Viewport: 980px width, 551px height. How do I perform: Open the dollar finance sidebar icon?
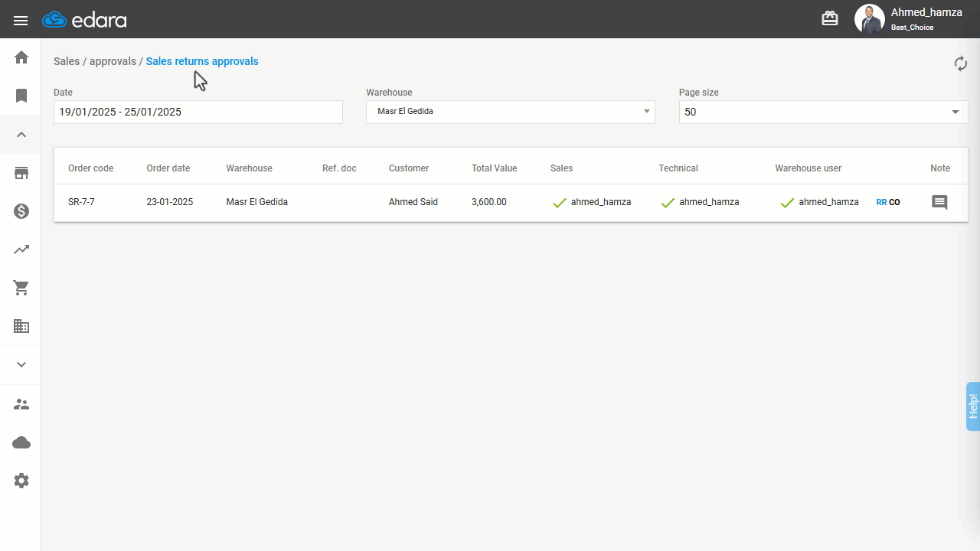pyautogui.click(x=21, y=211)
